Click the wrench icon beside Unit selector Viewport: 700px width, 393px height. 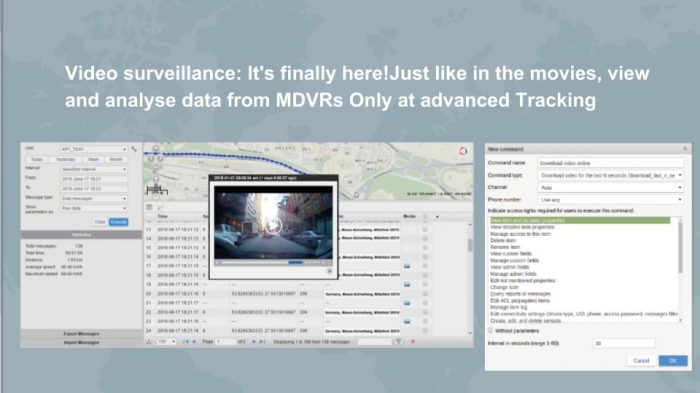pos(134,149)
